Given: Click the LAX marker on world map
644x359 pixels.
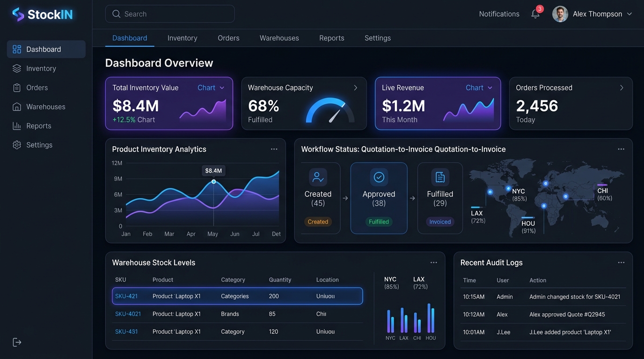Looking at the screenshot, I should (490, 192).
